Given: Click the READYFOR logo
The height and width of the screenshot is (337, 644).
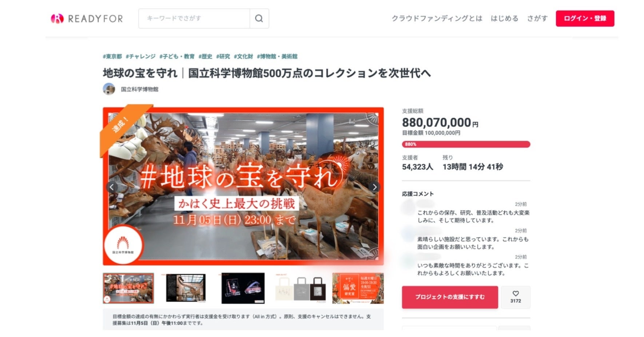Looking at the screenshot, I should (x=87, y=19).
